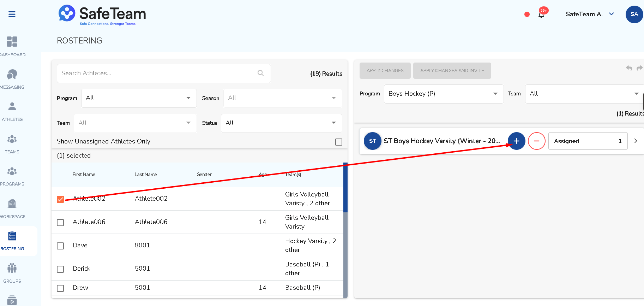Open Programs section in sidebar
Image resolution: width=644 pixels, height=306 pixels.
pos(12,176)
